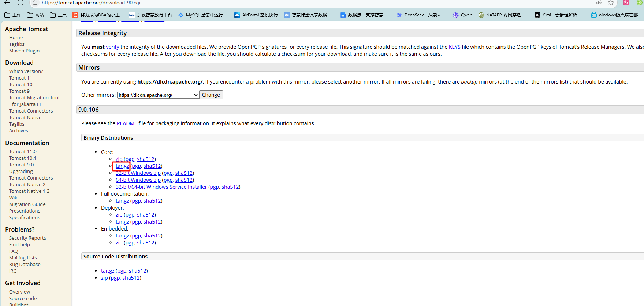Open the verify link in Release Integrity

(112, 47)
